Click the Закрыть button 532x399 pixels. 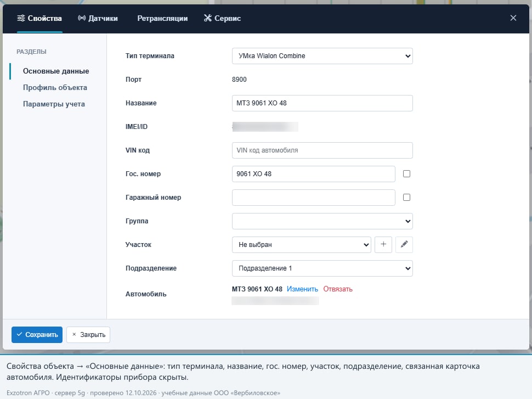pos(88,335)
